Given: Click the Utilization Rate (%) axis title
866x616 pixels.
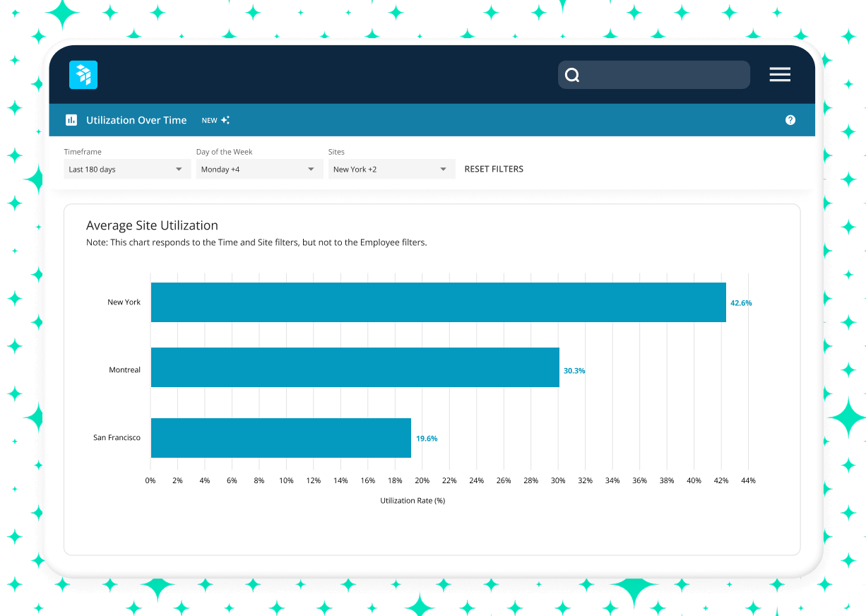Looking at the screenshot, I should [x=413, y=501].
